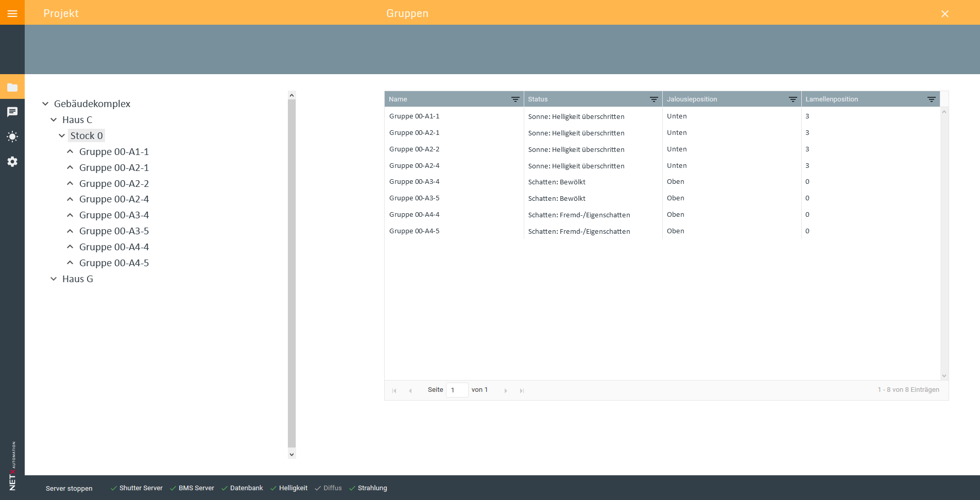
Task: Open the project folder sidebar icon
Action: click(12, 88)
